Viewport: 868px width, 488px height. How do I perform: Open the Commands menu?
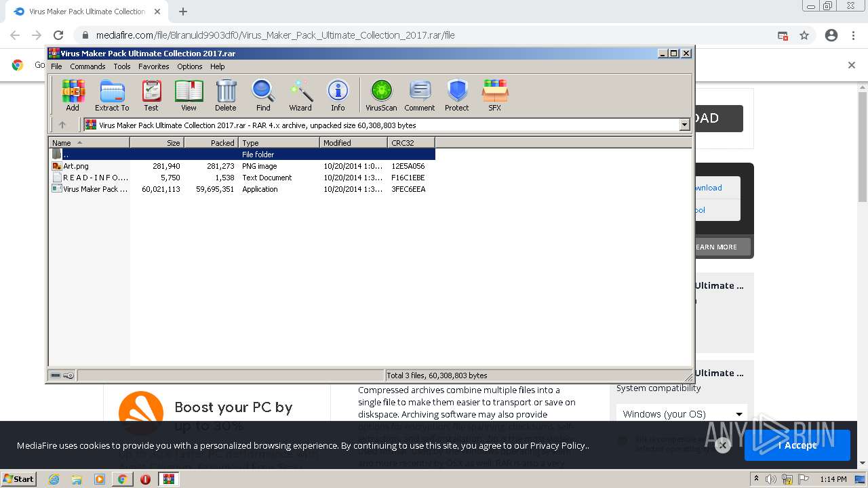coord(87,66)
